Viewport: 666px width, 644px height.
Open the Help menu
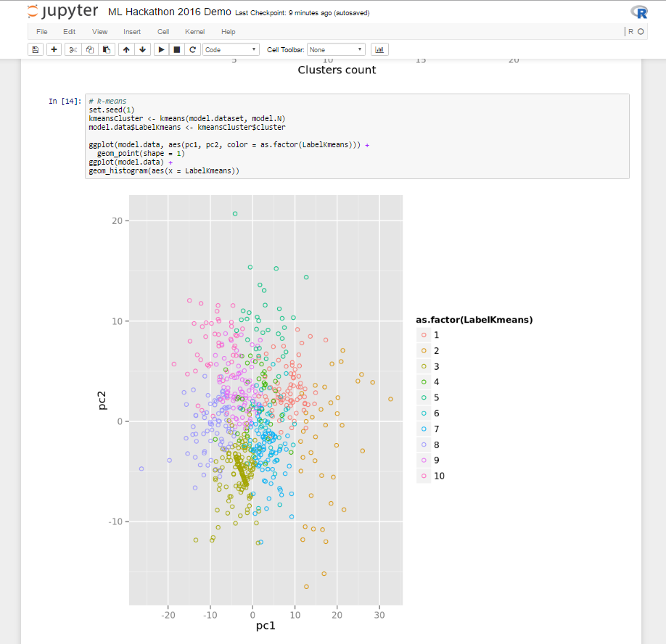click(228, 32)
